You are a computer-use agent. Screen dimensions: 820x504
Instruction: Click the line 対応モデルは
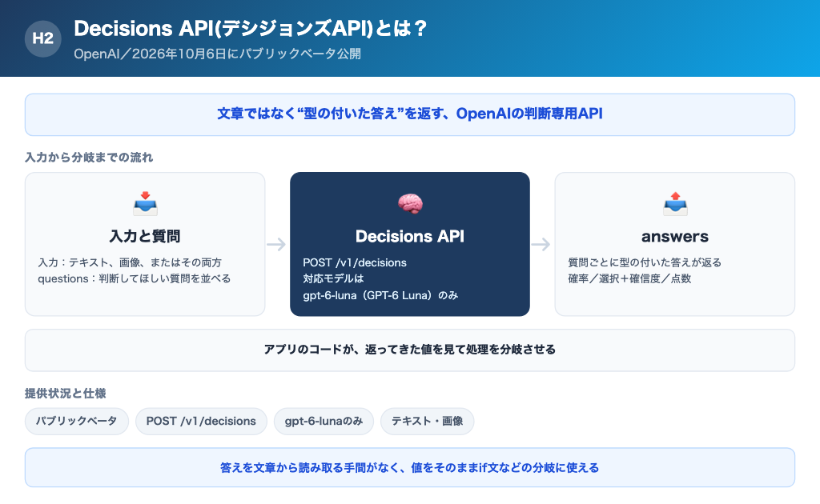pos(333,278)
